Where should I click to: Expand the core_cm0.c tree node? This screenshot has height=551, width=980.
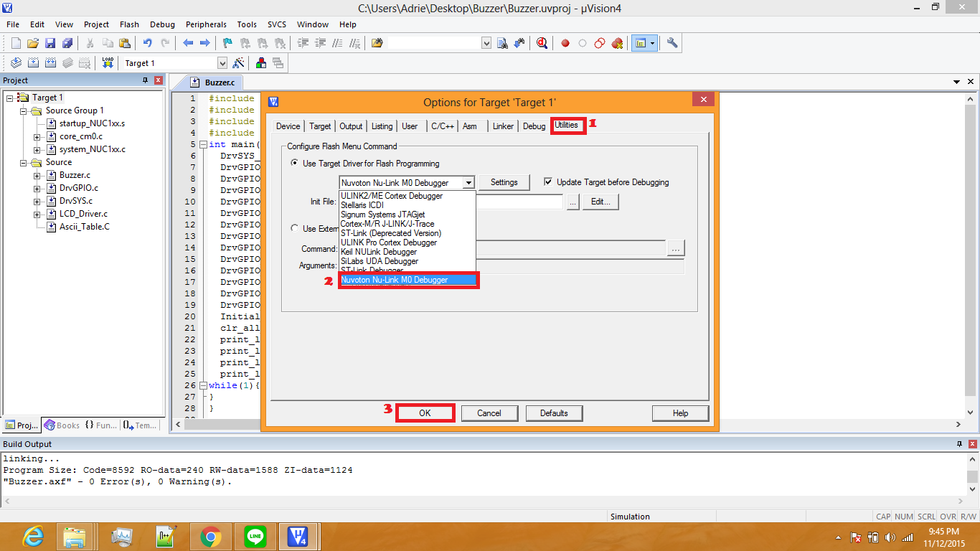point(37,136)
